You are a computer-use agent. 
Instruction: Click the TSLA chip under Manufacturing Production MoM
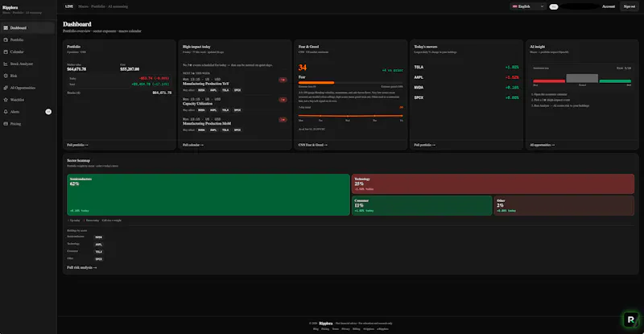click(225, 130)
